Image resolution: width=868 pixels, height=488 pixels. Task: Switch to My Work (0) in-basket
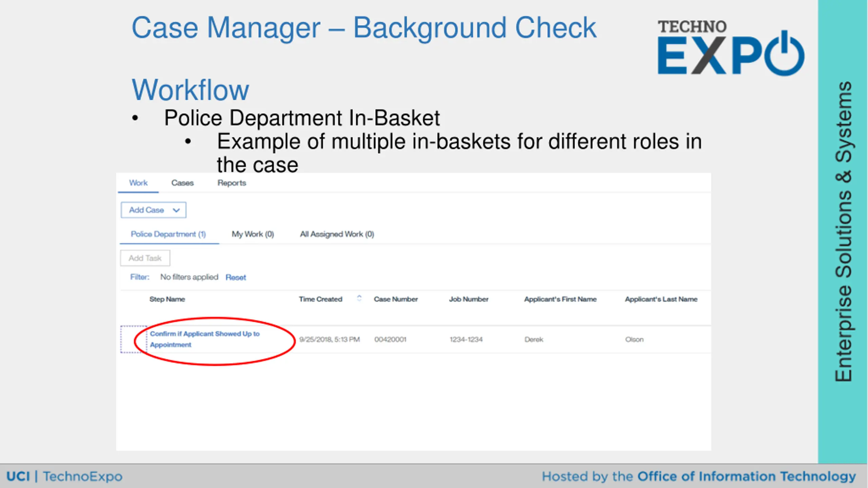253,234
